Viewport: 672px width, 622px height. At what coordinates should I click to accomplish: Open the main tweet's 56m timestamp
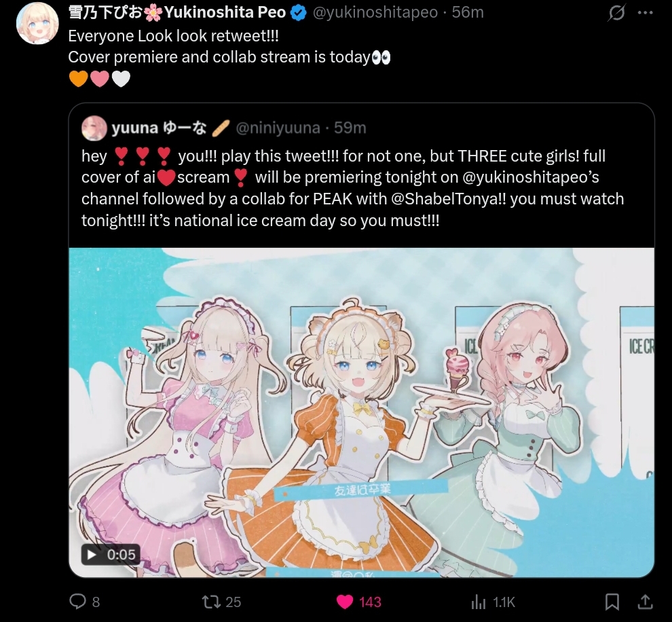pos(468,12)
